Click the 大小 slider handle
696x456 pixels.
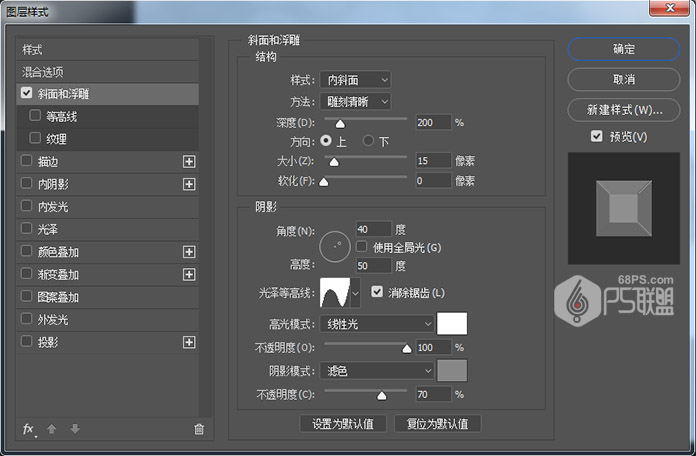click(334, 162)
